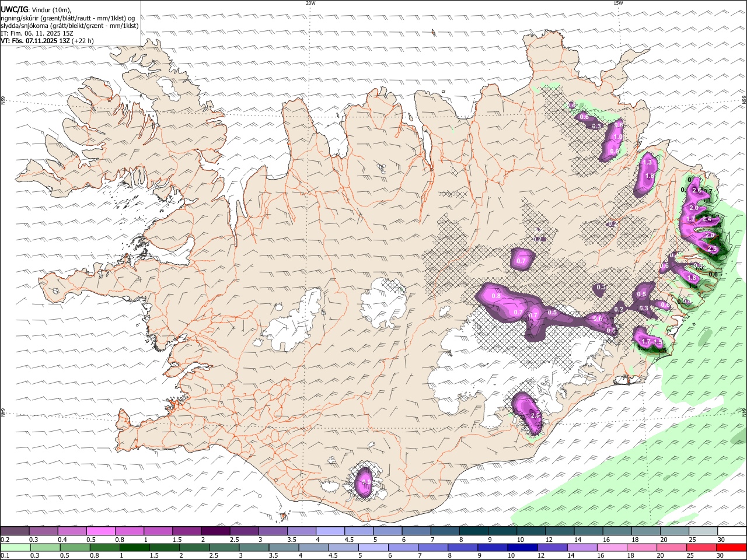Screen dimensions: 747x560
Task: Pick the light lavender swatch labeled 4 in snow scale
Action: click(x=330, y=531)
